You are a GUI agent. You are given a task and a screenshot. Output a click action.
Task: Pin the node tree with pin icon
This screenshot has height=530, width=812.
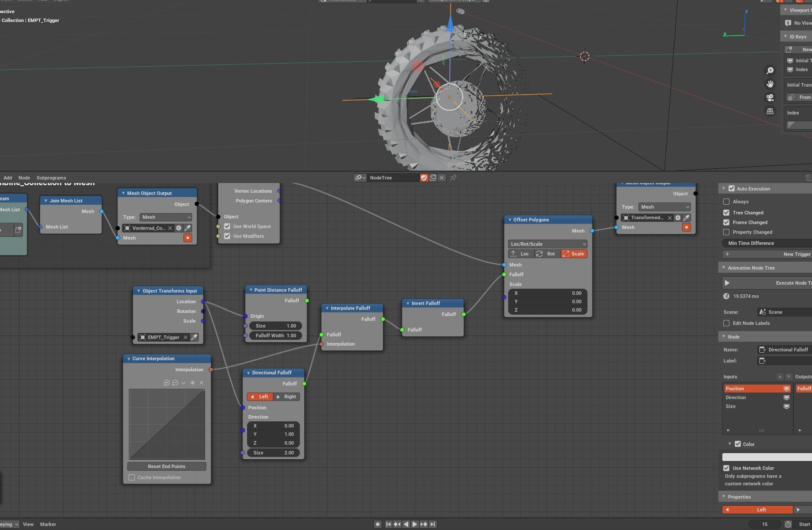coord(453,178)
